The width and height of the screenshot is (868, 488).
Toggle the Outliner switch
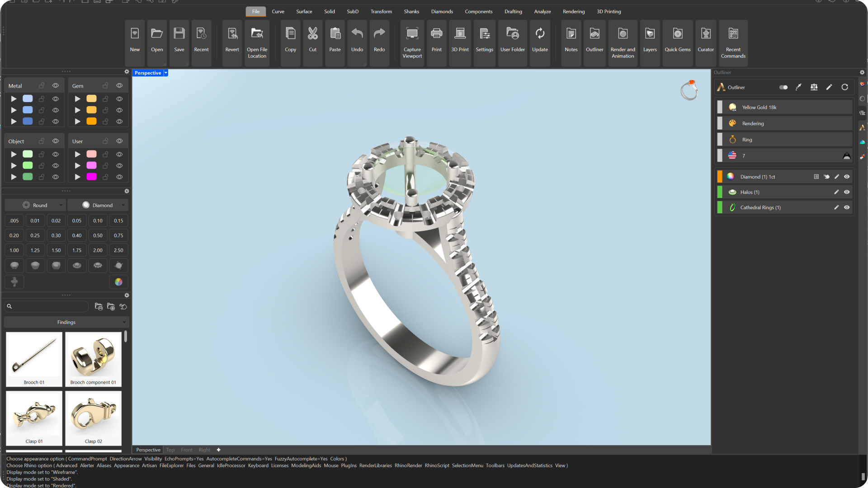click(x=783, y=87)
